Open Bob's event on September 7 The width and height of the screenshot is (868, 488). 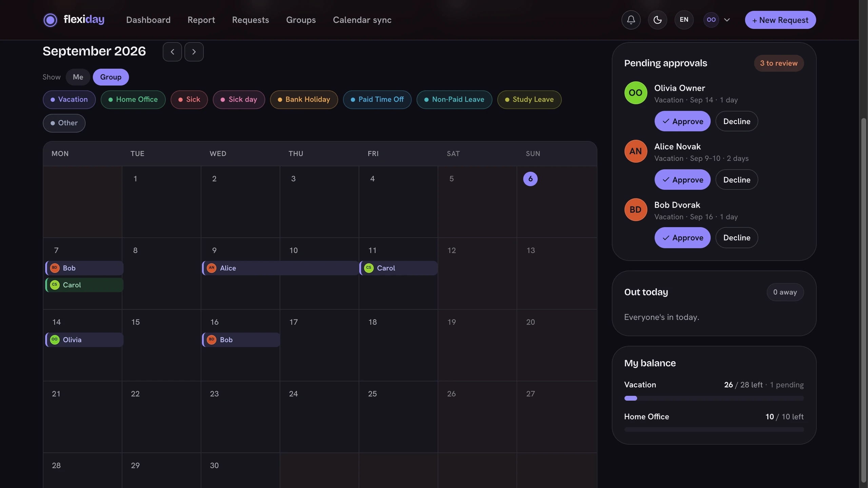[x=84, y=268]
